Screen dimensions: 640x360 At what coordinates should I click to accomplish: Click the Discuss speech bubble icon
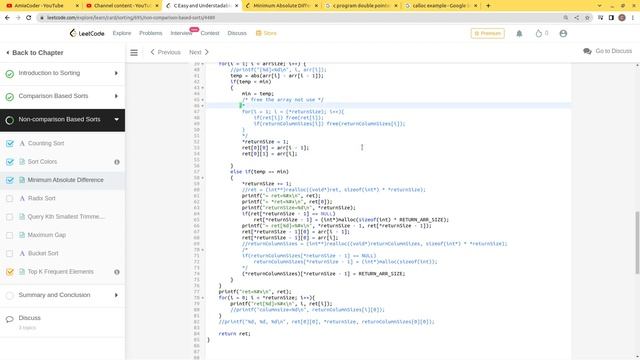[x=9, y=319]
